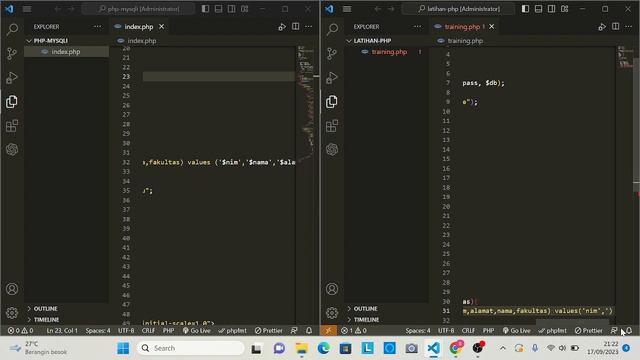
Task: Click Go Live in right status bar
Action: pos(517,330)
